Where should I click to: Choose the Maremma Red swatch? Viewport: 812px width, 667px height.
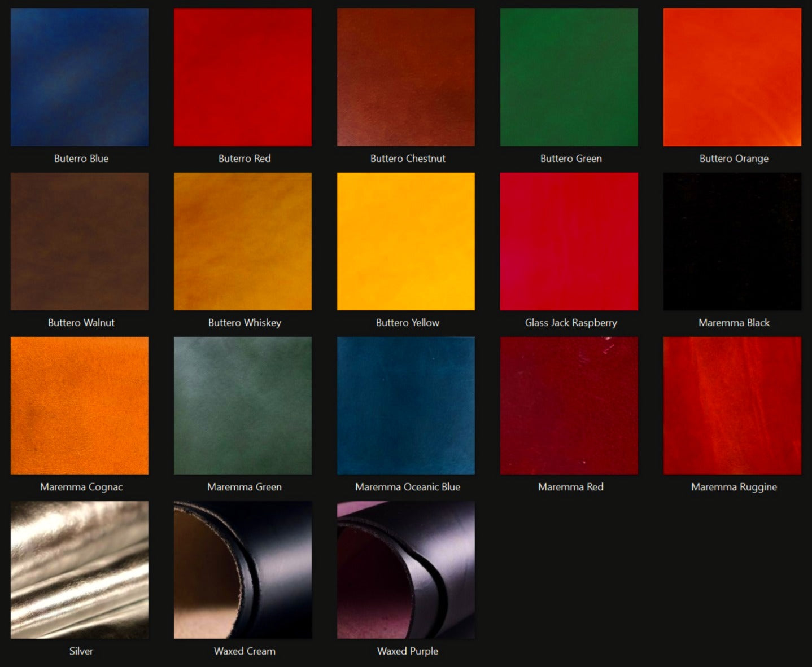(569, 406)
